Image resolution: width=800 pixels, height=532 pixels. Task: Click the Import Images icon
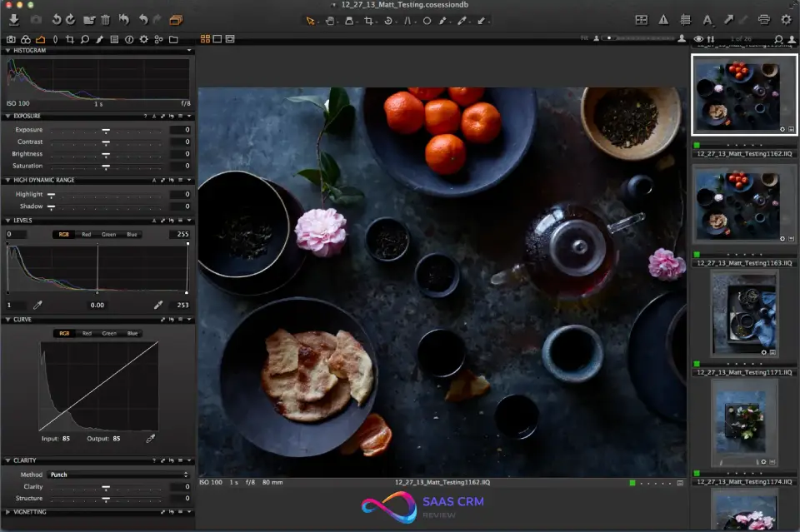click(16, 18)
